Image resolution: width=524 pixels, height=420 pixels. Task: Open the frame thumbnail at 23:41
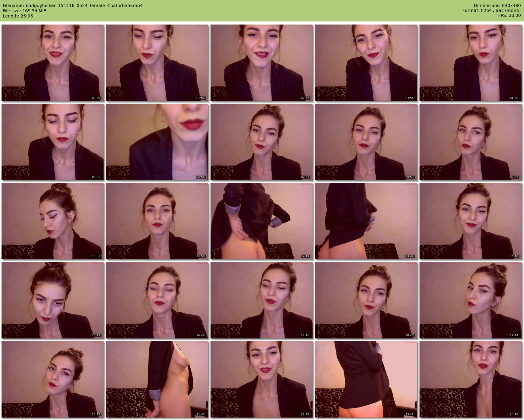pos(366,379)
